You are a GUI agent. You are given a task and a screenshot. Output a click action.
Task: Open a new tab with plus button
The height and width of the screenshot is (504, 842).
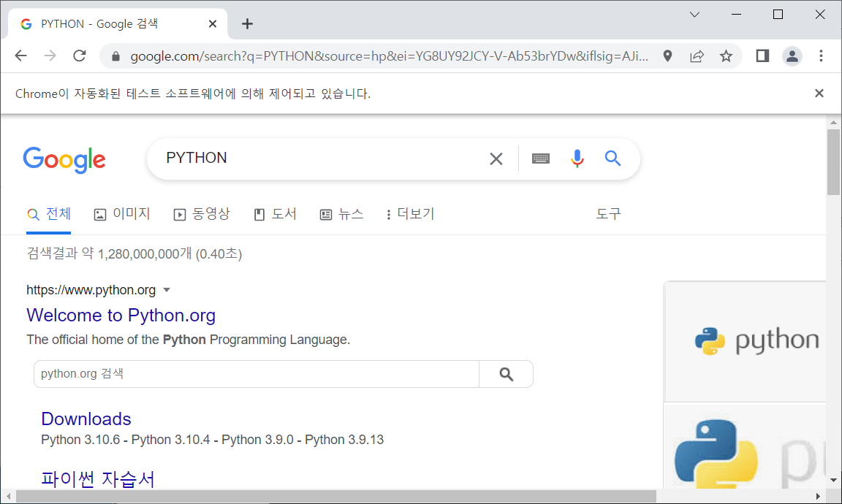[247, 23]
